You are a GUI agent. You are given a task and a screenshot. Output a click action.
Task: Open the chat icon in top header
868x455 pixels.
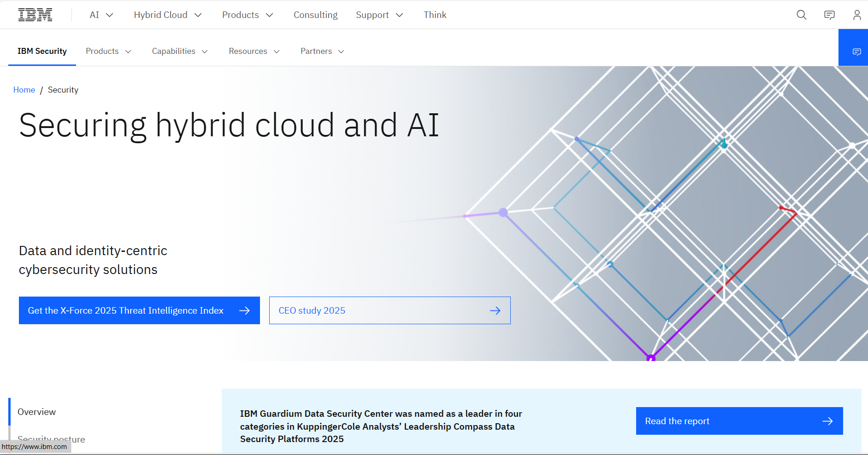829,15
